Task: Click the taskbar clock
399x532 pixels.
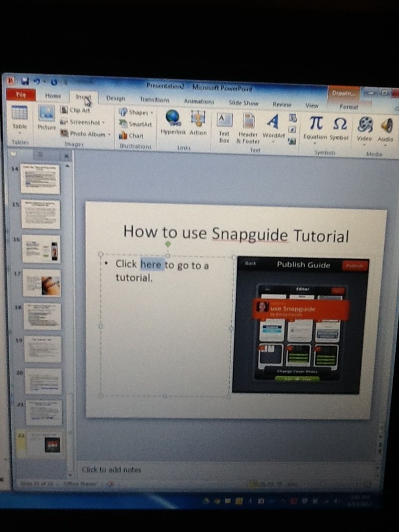Action: click(x=360, y=500)
